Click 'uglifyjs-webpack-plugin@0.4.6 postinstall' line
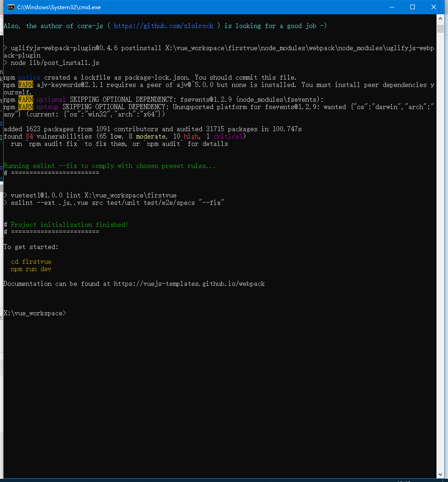 click(x=218, y=52)
